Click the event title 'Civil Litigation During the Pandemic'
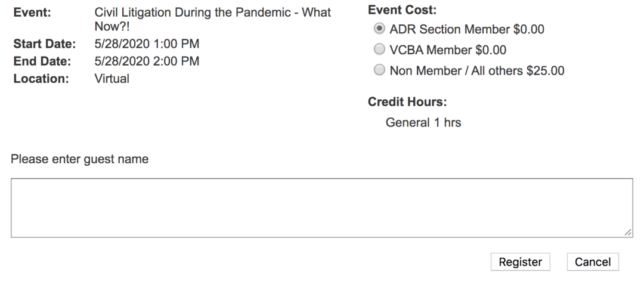Viewport: 644px width, 285px height. (213, 13)
